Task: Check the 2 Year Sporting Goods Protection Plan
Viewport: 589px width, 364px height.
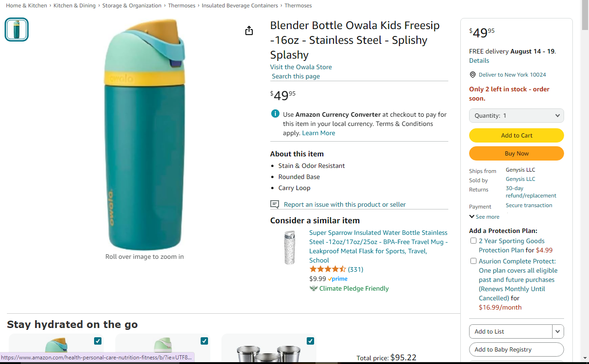Action: click(x=473, y=241)
